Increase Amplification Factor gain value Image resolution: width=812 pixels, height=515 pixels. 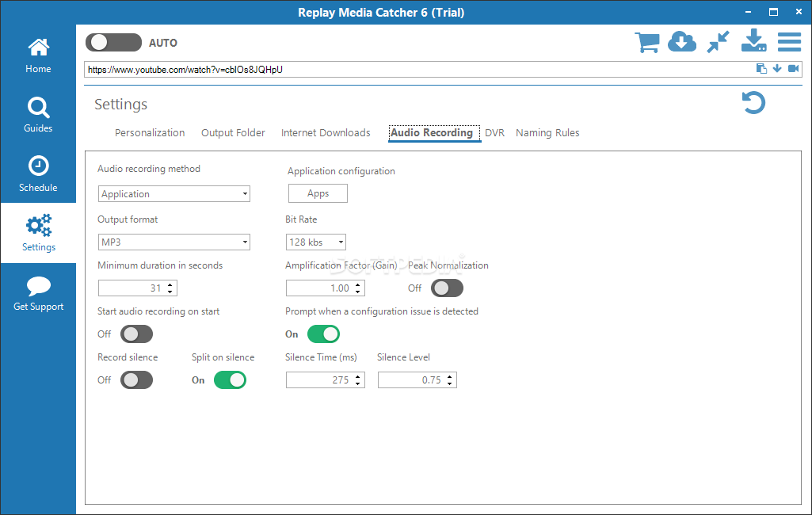pos(358,284)
